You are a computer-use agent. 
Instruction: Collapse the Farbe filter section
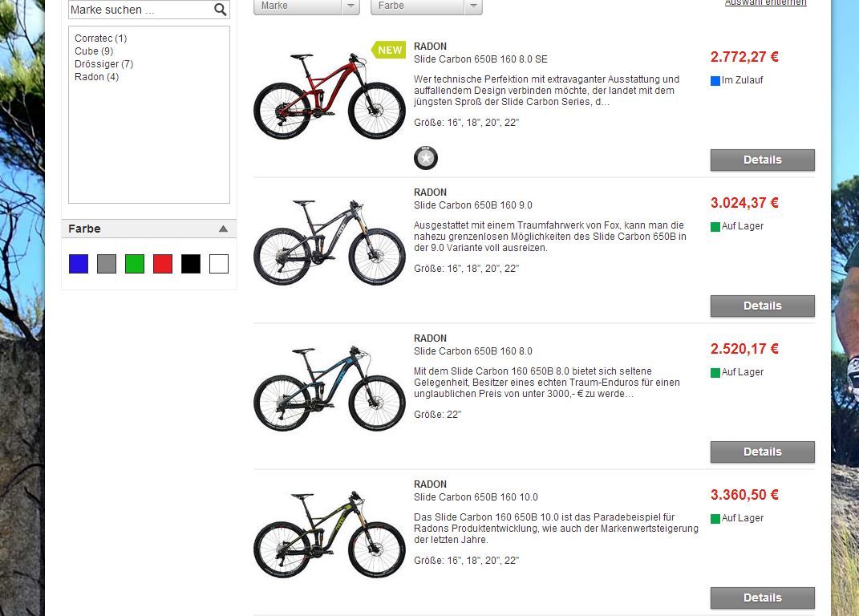point(223,229)
